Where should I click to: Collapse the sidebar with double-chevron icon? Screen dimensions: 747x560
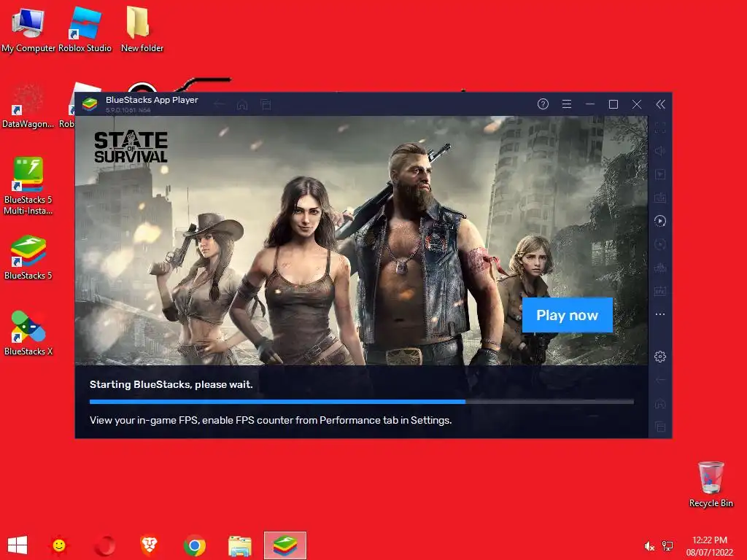[x=660, y=104]
